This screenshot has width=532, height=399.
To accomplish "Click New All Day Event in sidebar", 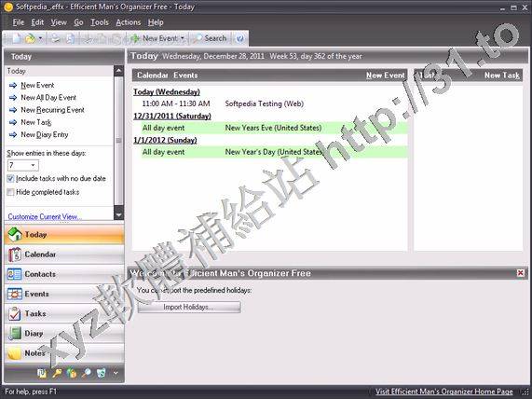I will pos(48,98).
